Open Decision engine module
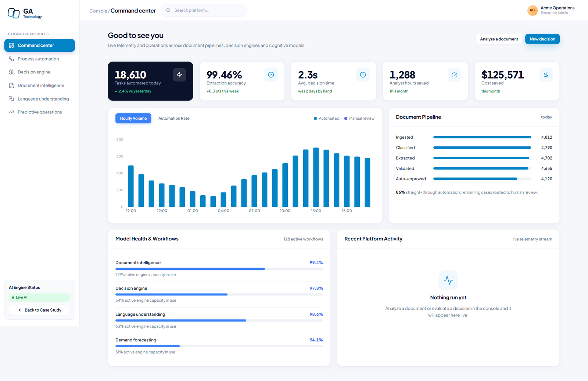The width and height of the screenshot is (588, 381). (40, 72)
